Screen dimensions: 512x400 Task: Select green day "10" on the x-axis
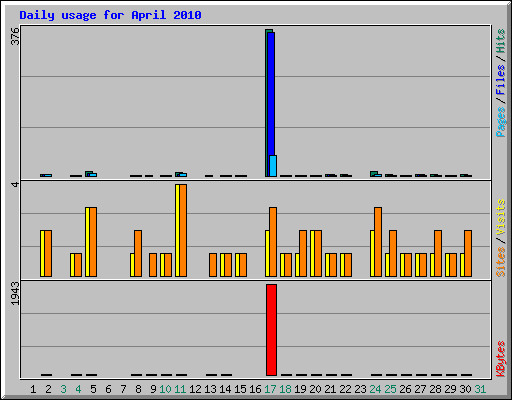165,389
